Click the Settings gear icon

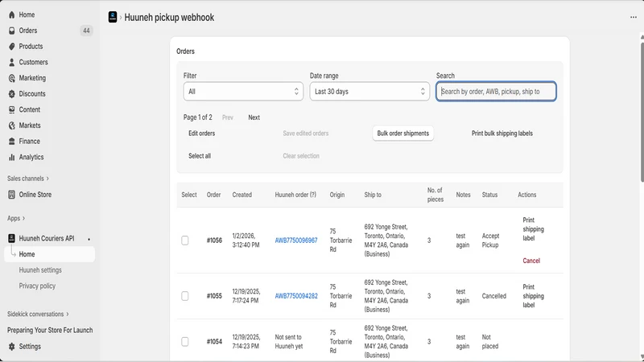click(x=11, y=347)
